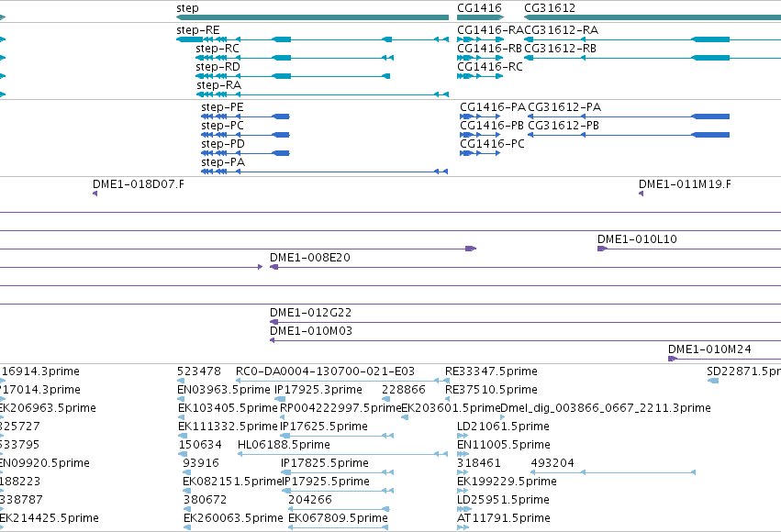Select the step gene bar
This screenshot has height=532, width=781.
point(312,17)
